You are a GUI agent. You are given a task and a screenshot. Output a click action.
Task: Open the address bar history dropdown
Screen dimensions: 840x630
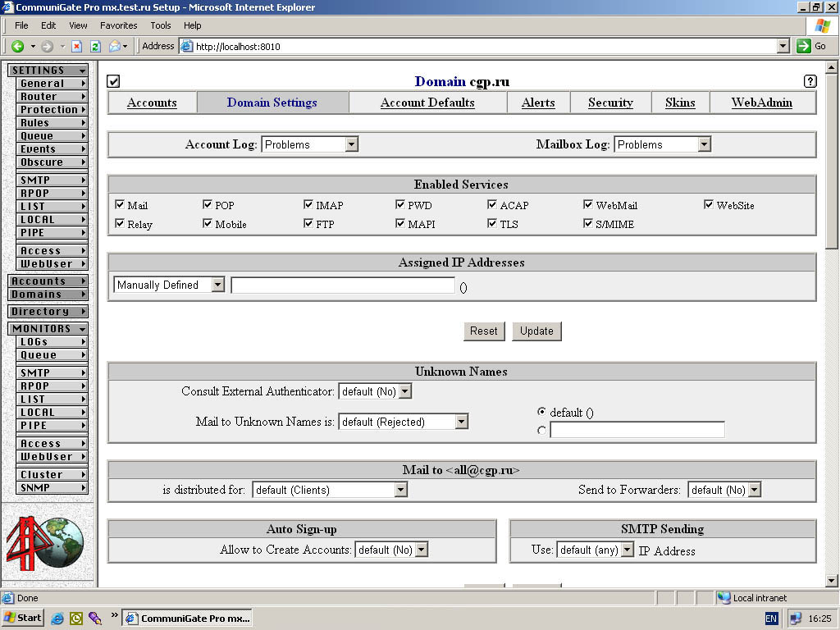click(x=783, y=46)
